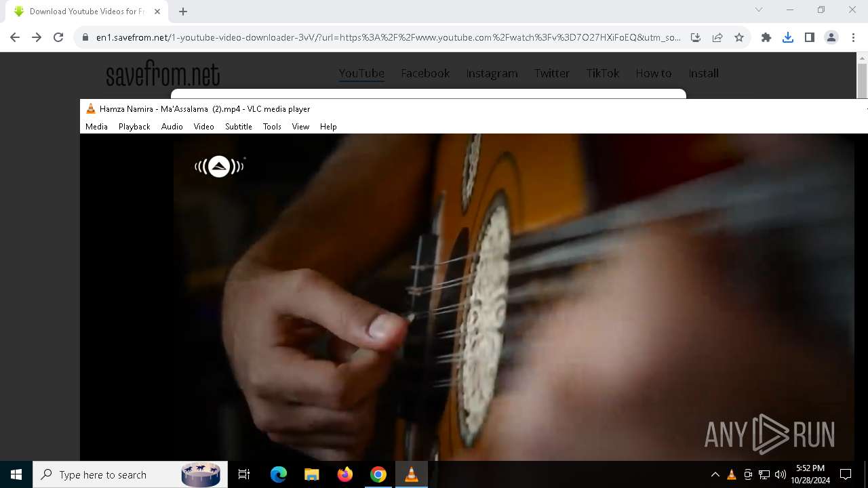
Task: Click the taskbar search box
Action: tap(130, 474)
